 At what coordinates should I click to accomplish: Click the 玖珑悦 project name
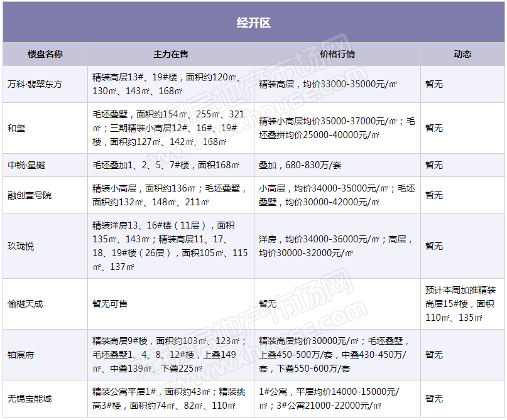click(x=21, y=246)
